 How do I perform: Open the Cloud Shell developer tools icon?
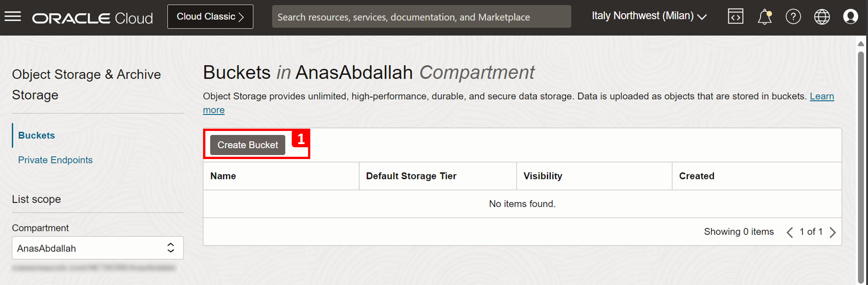[x=735, y=17]
